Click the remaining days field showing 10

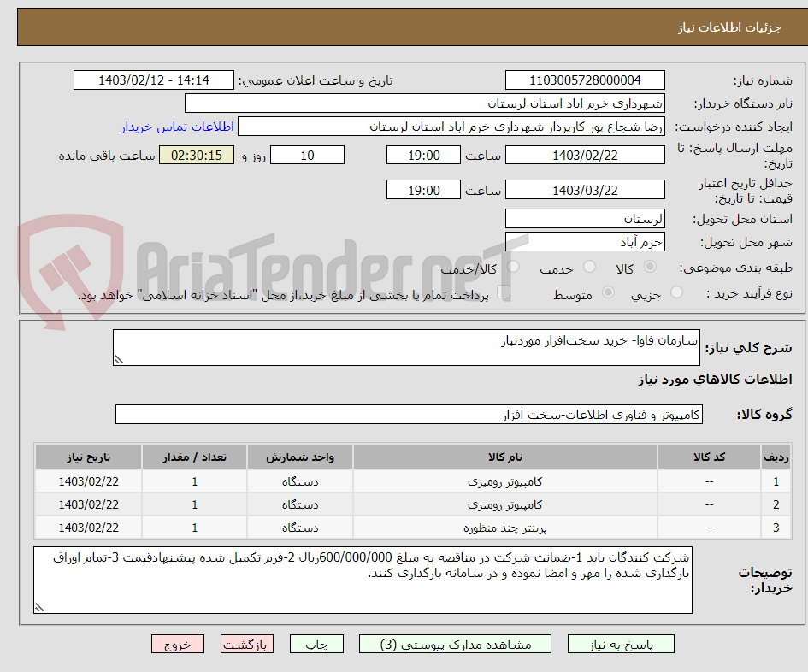tap(307, 155)
